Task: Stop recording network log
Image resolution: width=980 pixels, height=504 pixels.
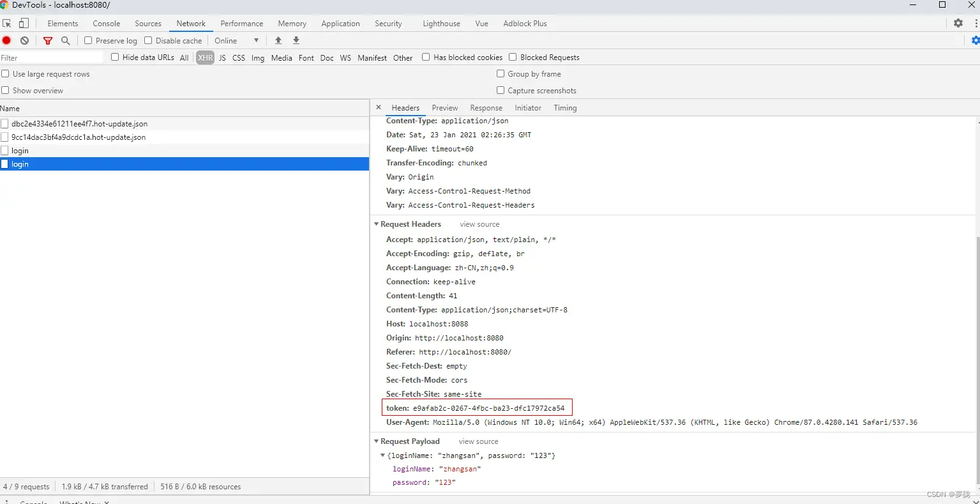Action: (x=6, y=40)
